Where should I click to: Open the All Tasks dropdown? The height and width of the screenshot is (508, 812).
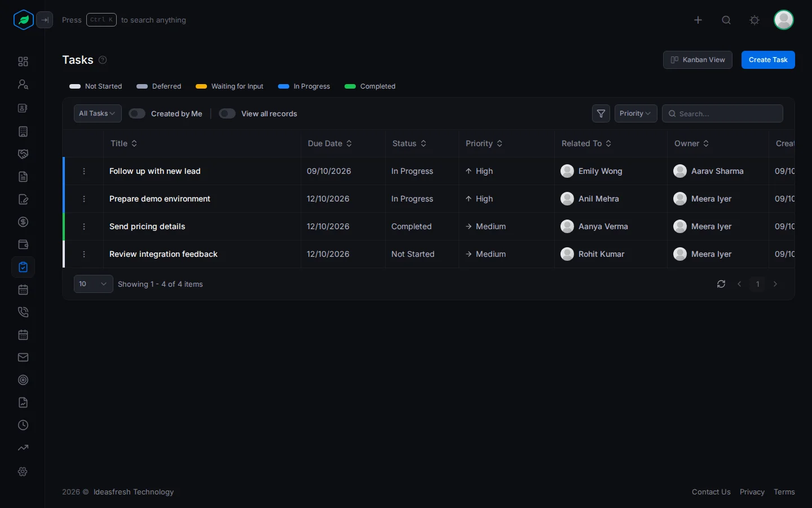(98, 113)
